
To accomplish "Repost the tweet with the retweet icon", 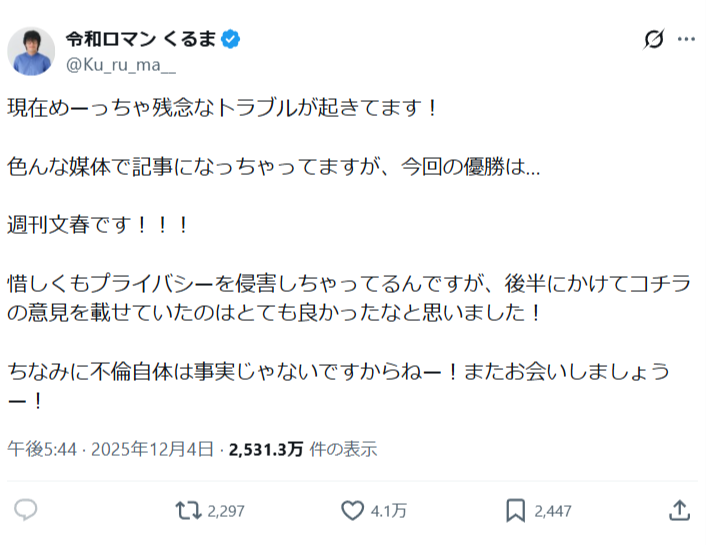I will (187, 510).
